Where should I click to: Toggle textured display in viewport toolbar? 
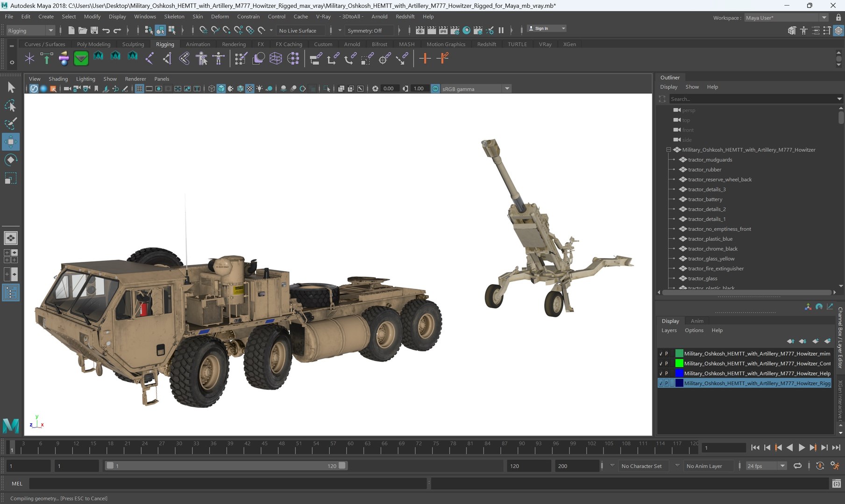tap(250, 89)
